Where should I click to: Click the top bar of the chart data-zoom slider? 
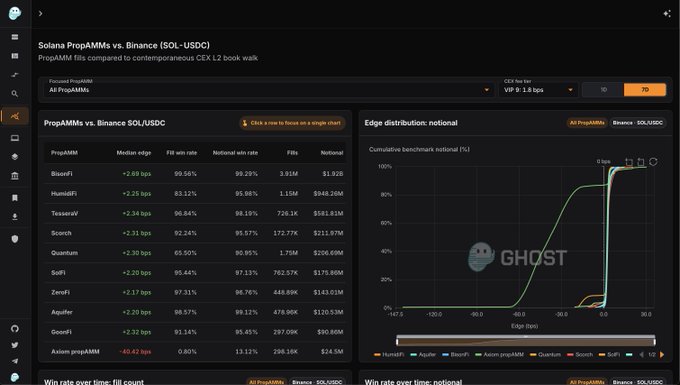point(526,336)
